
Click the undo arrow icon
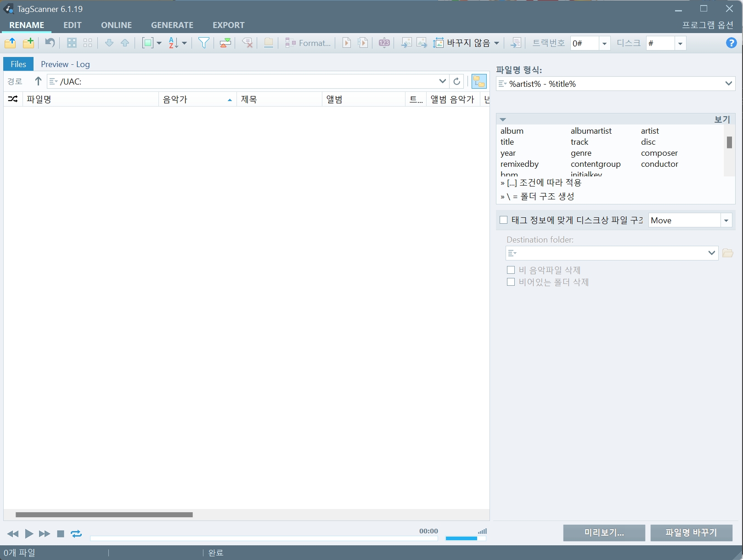[x=50, y=43]
